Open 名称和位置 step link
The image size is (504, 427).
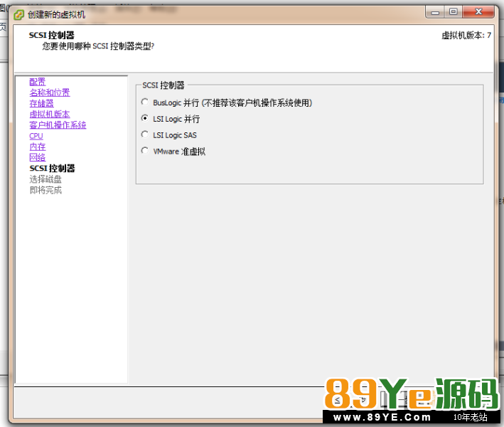pyautogui.click(x=50, y=93)
